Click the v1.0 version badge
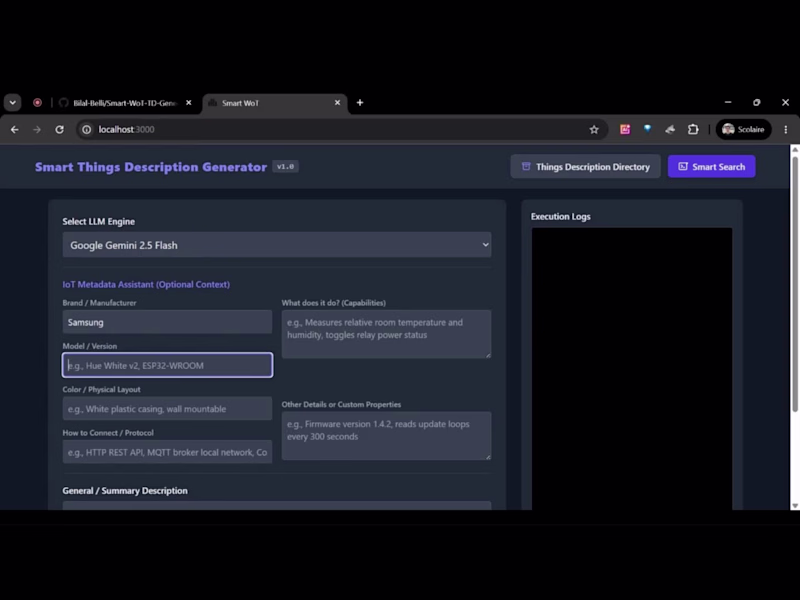This screenshot has width=800, height=600. pos(285,167)
